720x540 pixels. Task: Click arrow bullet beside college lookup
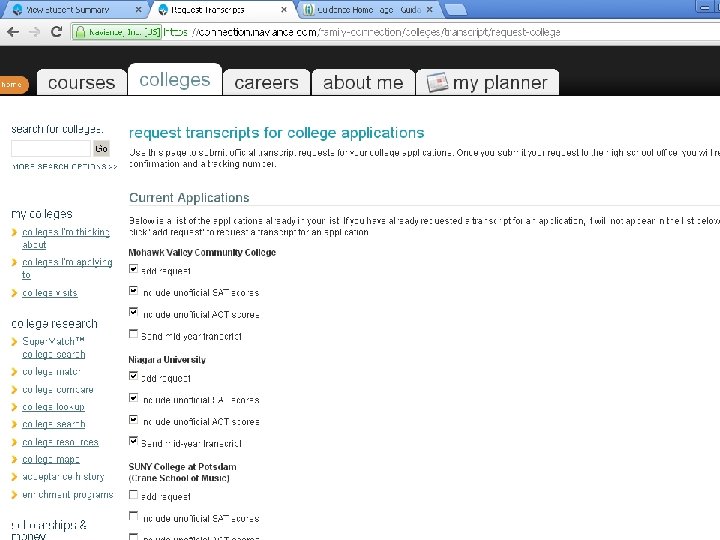[x=14, y=407]
